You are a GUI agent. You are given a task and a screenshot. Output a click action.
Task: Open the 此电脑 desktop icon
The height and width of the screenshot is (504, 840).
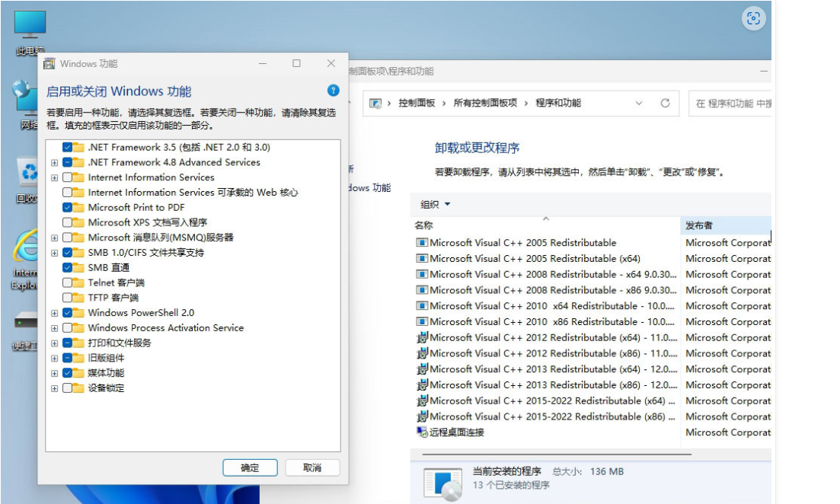coord(30,32)
